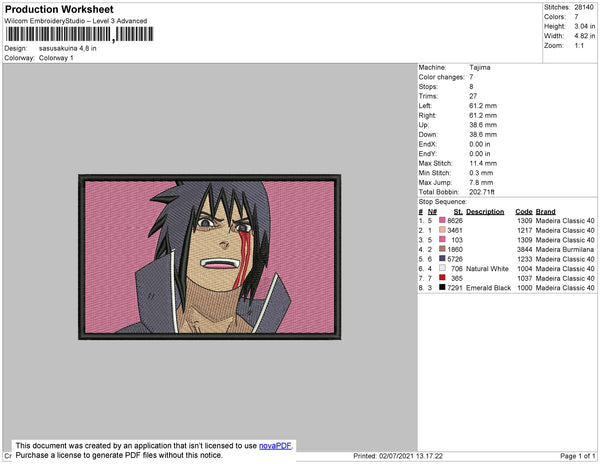The width and height of the screenshot is (600, 464).
Task: Click thread code 1037
Action: click(x=525, y=278)
